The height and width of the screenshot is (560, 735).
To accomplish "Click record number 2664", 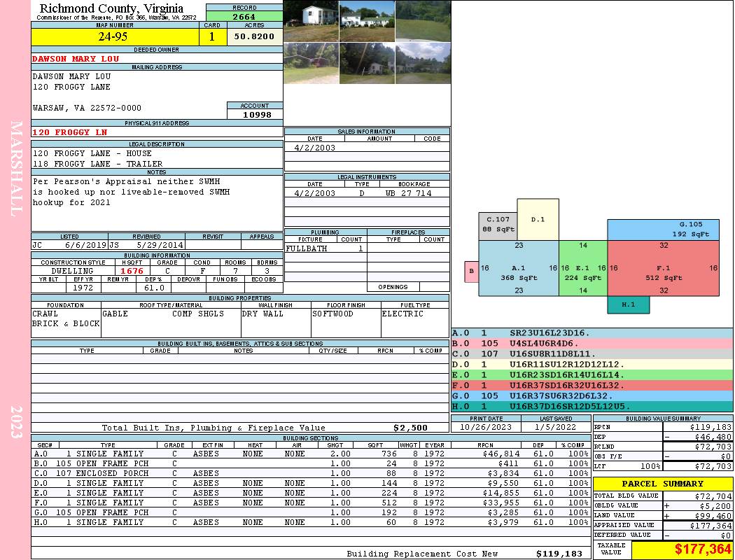I will pos(244,17).
